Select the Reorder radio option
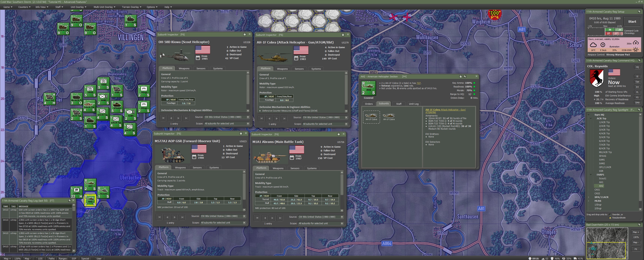The image size is (644, 260). pyautogui.click(x=610, y=214)
